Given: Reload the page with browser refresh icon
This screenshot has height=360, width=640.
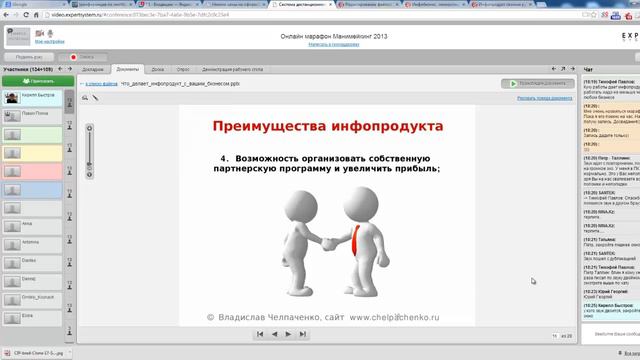Looking at the screenshot, I should tap(26, 15).
